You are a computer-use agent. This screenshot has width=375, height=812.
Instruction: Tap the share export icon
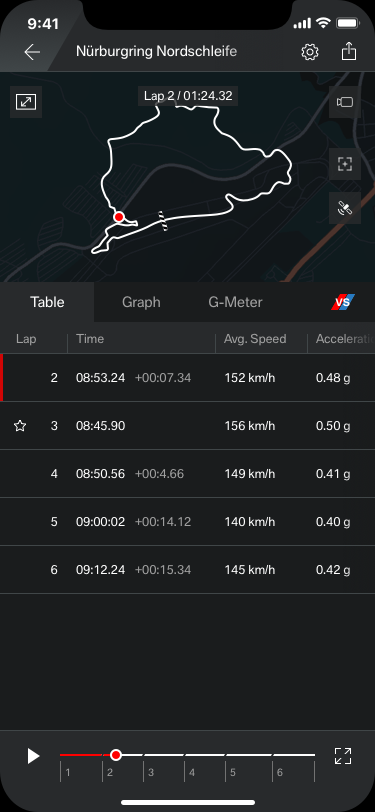point(349,51)
